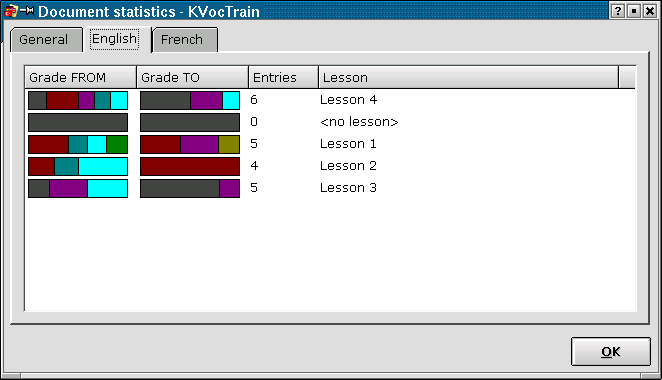The height and width of the screenshot is (380, 662).
Task: Close the Document statistics dialog
Action: [x=650, y=11]
